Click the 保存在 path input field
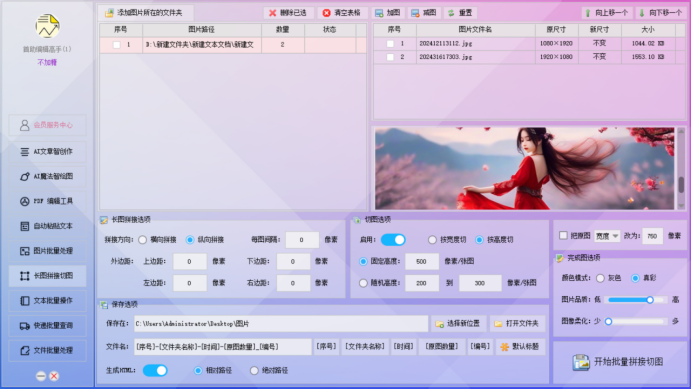Image resolution: width=692 pixels, height=389 pixels. [281, 324]
